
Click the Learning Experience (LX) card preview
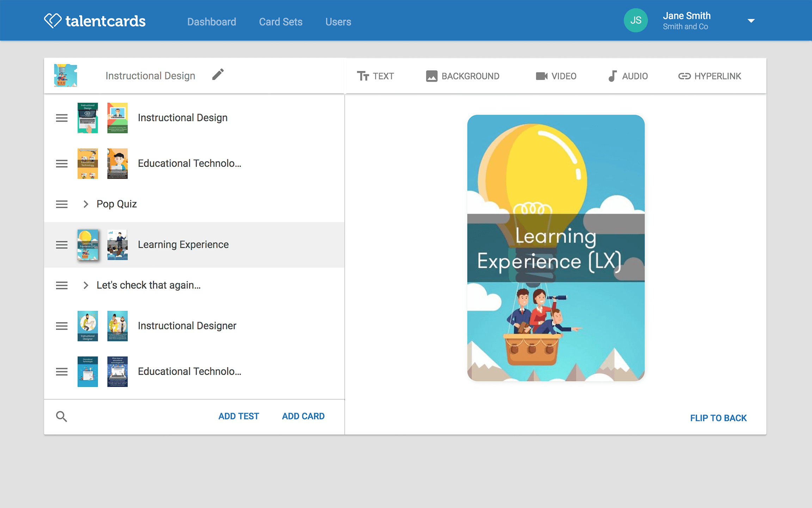click(x=556, y=248)
